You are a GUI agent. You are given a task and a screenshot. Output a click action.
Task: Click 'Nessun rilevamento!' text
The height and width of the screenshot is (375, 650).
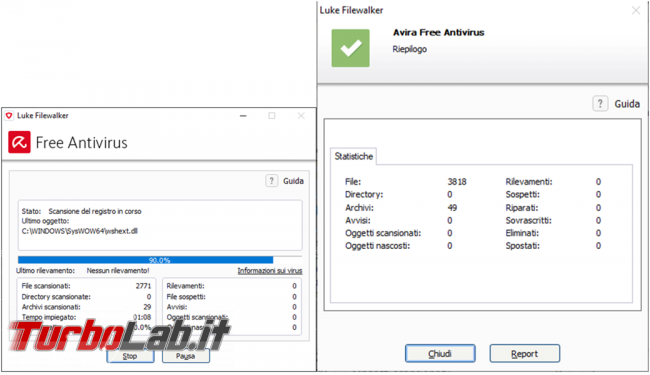pyautogui.click(x=118, y=271)
